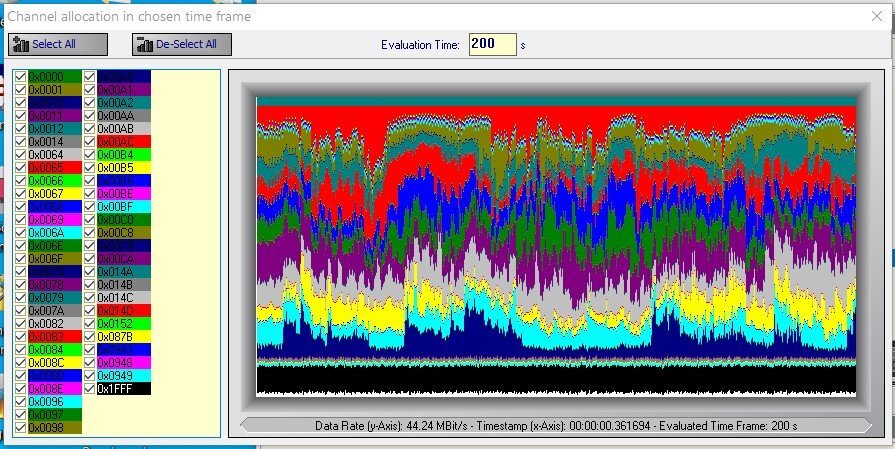Image resolution: width=895 pixels, height=449 pixels.
Task: Disable the 0x00AB channel checkbox
Action: tap(90, 129)
